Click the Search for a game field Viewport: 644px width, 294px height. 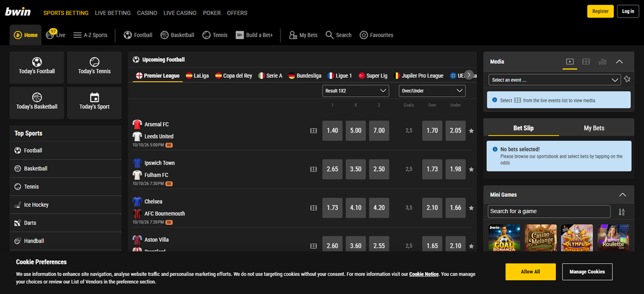coord(549,212)
